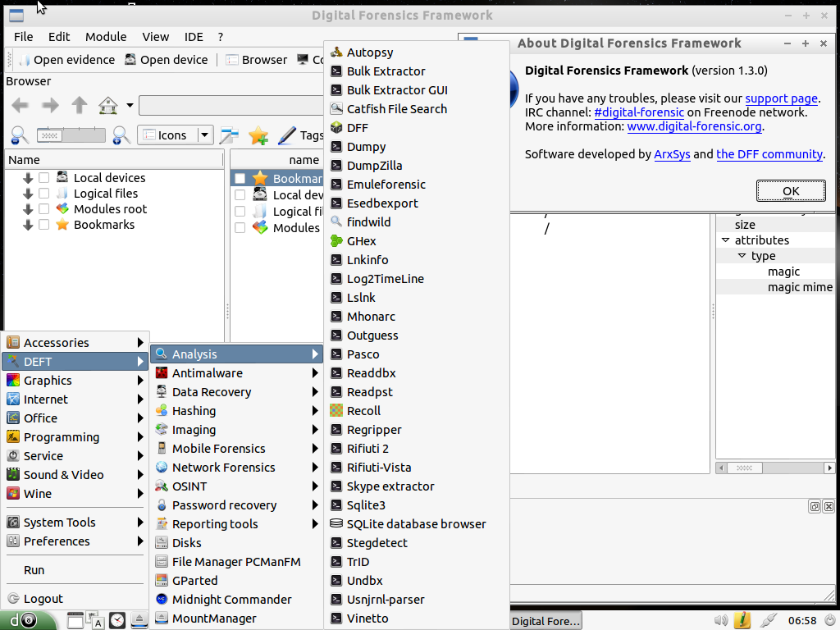This screenshot has width=840, height=630.
Task: Click Logout in the start menu
Action: click(x=75, y=599)
